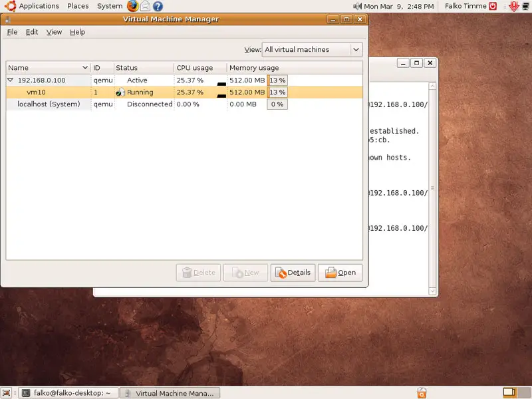This screenshot has width=532, height=399.
Task: Open the Places menu
Action: click(78, 6)
